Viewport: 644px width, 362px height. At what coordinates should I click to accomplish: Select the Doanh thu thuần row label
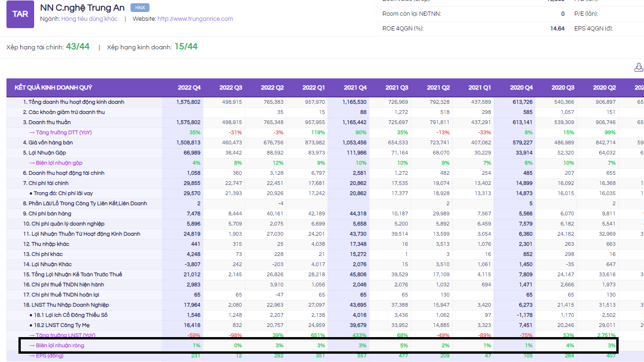pos(47,122)
